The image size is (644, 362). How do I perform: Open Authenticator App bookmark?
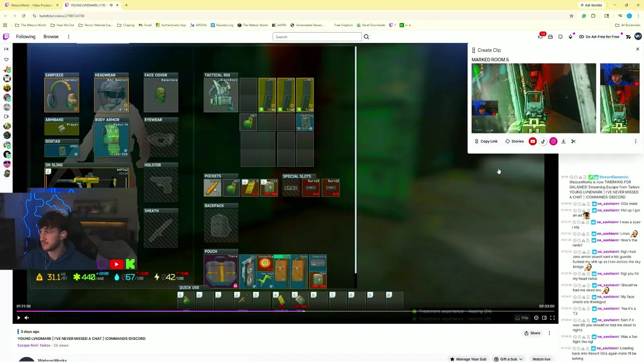(171, 25)
